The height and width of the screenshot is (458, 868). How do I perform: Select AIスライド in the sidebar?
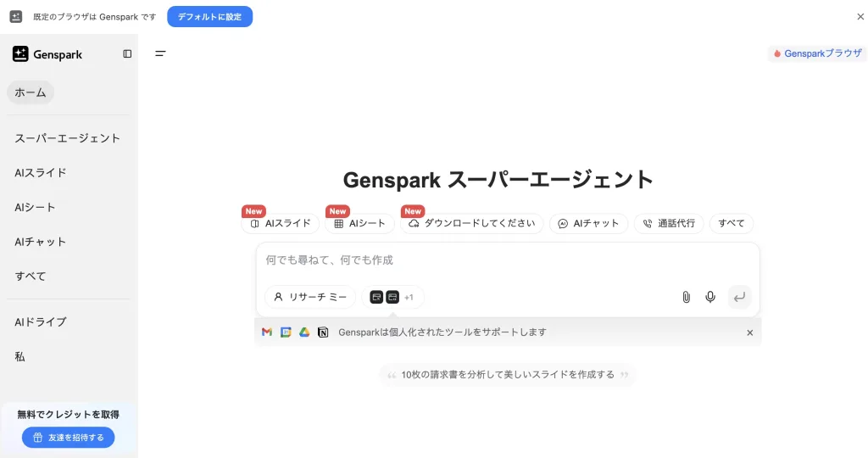tap(41, 173)
